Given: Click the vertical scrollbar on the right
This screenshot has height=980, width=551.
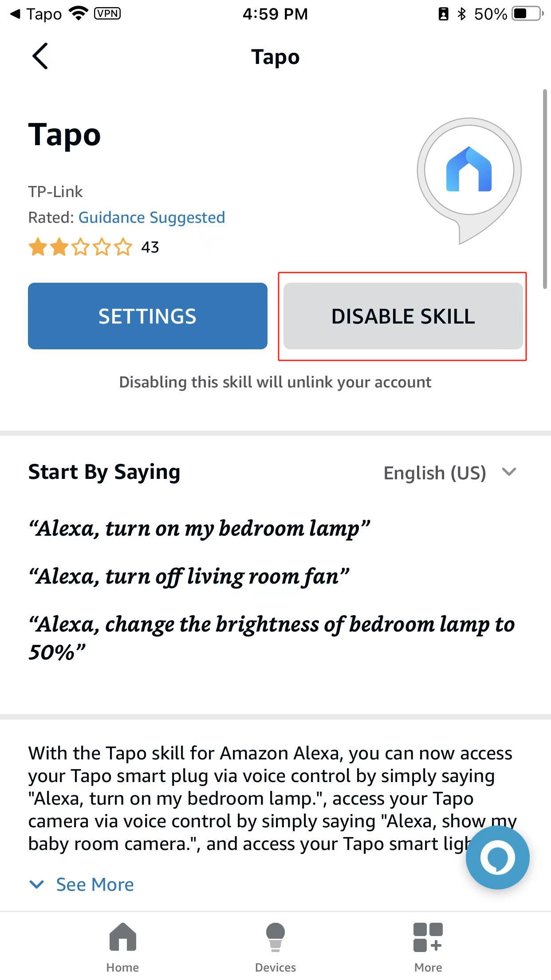Looking at the screenshot, I should (x=545, y=190).
